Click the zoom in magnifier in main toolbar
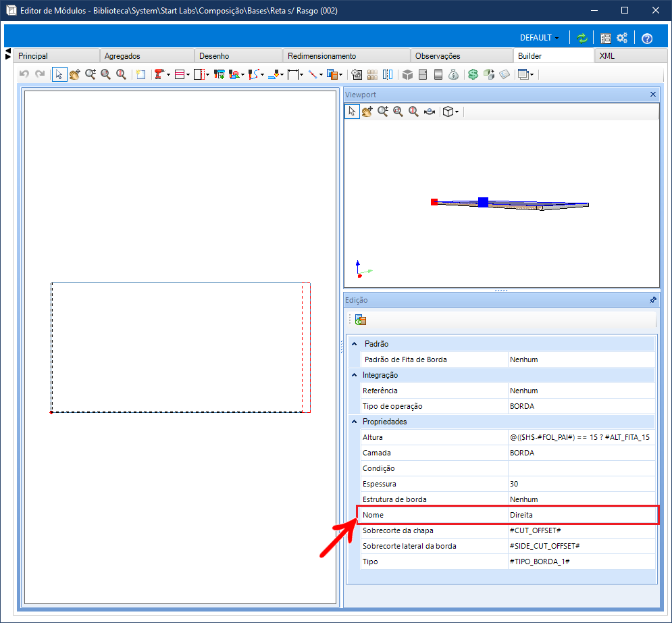Viewport: 672px width, 623px height. tap(91, 74)
